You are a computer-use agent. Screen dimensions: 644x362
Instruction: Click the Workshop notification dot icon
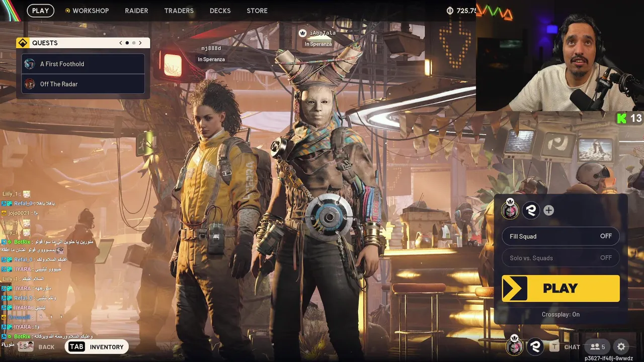[x=67, y=11]
